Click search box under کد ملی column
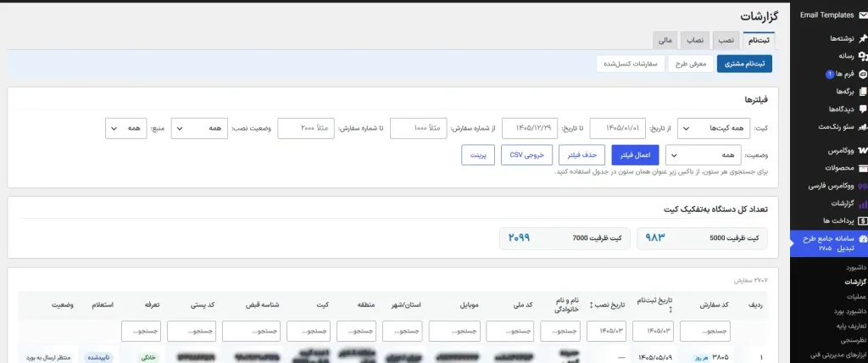Screen dimensions: 868x363 click(x=509, y=331)
